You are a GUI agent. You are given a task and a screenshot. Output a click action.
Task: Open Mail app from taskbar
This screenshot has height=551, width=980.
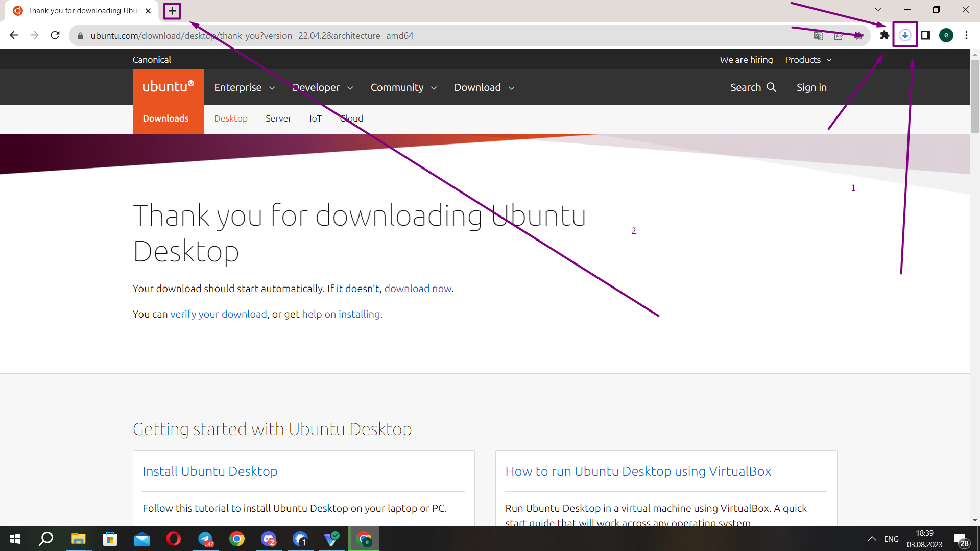point(142,539)
